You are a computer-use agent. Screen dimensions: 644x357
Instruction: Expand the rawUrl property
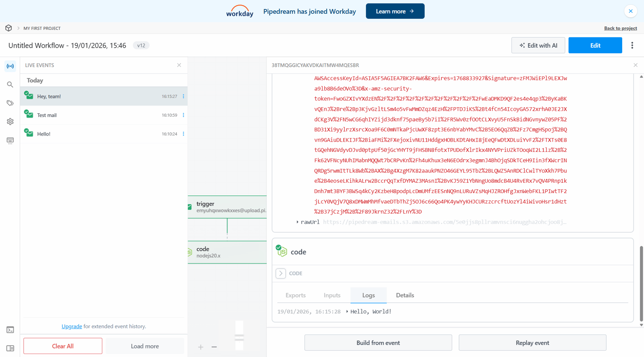[298, 222]
